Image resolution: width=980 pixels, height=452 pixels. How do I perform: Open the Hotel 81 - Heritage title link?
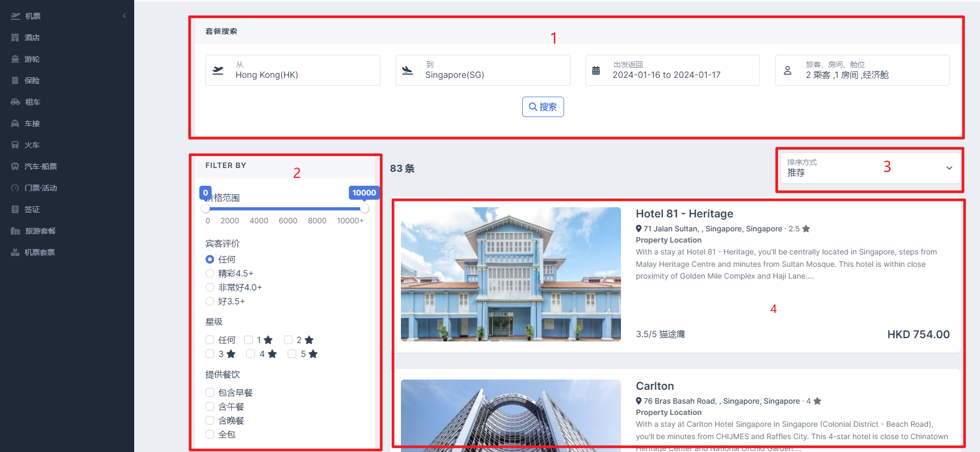tap(684, 214)
